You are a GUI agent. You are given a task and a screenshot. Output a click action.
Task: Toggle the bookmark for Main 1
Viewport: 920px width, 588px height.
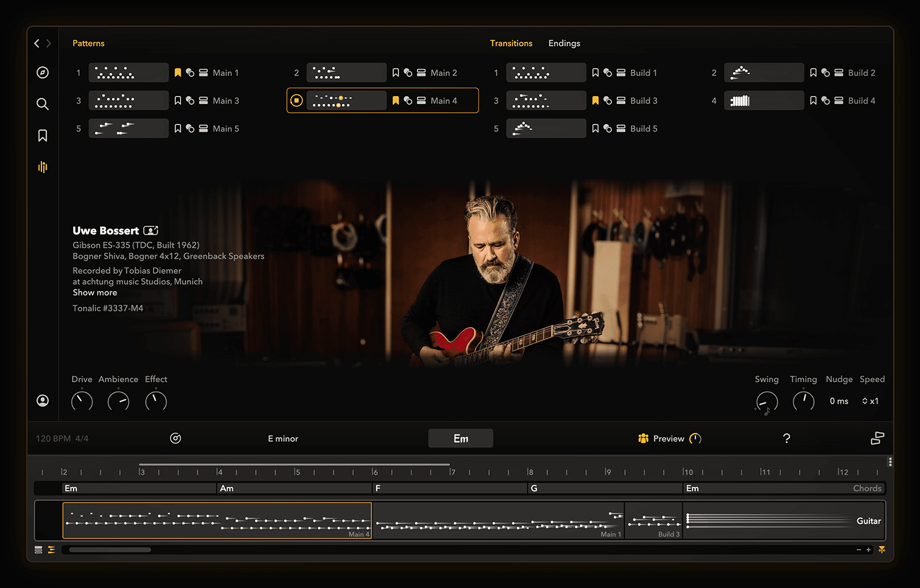click(x=178, y=73)
